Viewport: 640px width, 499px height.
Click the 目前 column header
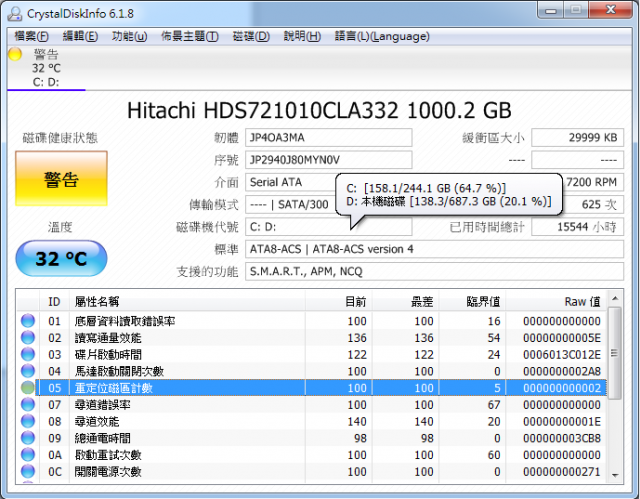click(338, 302)
